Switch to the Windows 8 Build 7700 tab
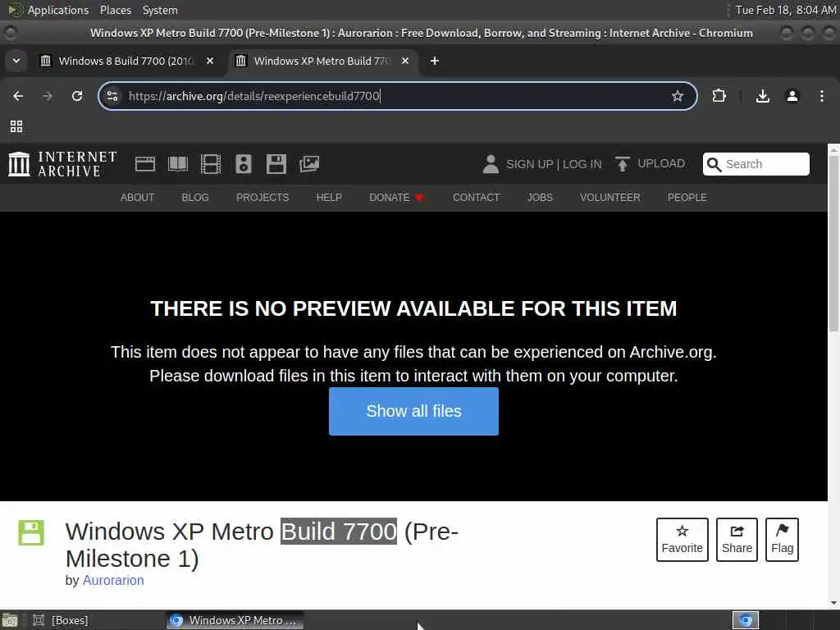 pos(127,61)
